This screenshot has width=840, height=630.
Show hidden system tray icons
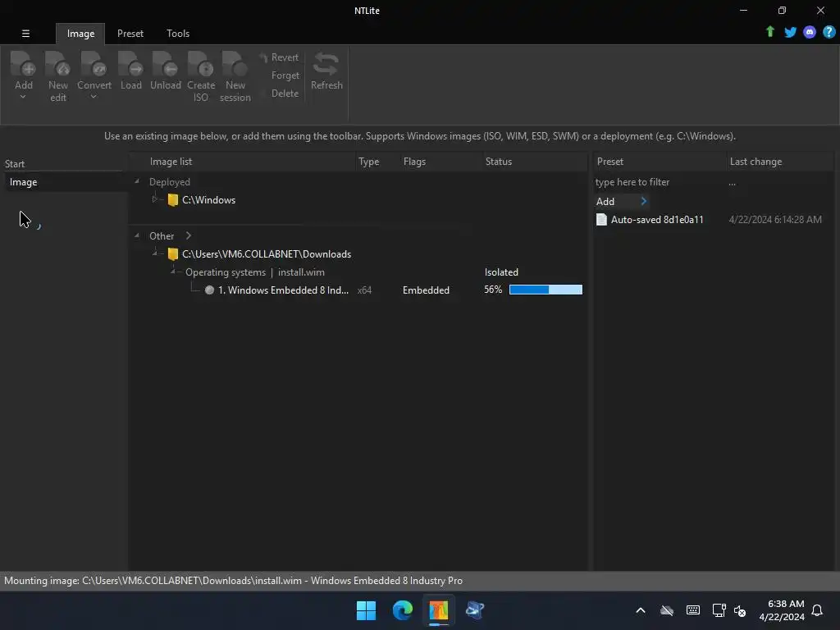coord(640,610)
